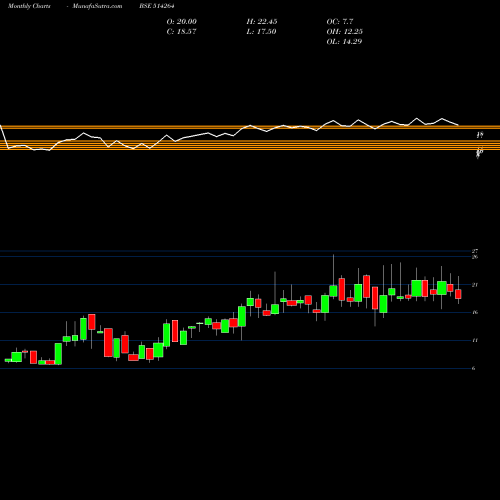This screenshot has width=500, height=500.
Task: Click the price axis label "11"
Action: (475, 340)
